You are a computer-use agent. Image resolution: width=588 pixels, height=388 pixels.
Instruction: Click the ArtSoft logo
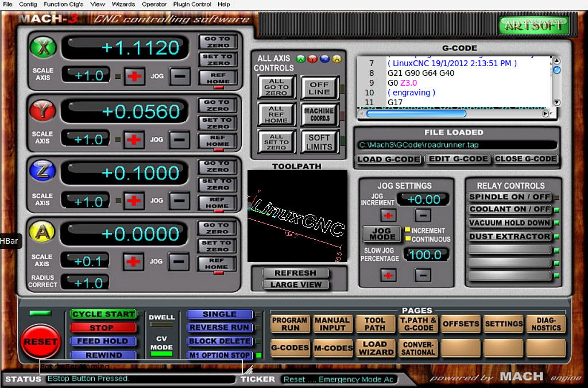[x=533, y=25]
